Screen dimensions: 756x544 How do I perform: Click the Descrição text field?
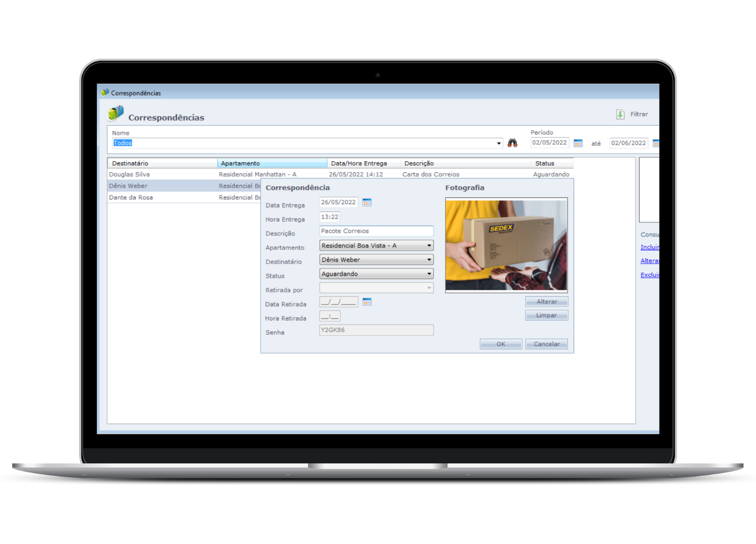tap(376, 231)
